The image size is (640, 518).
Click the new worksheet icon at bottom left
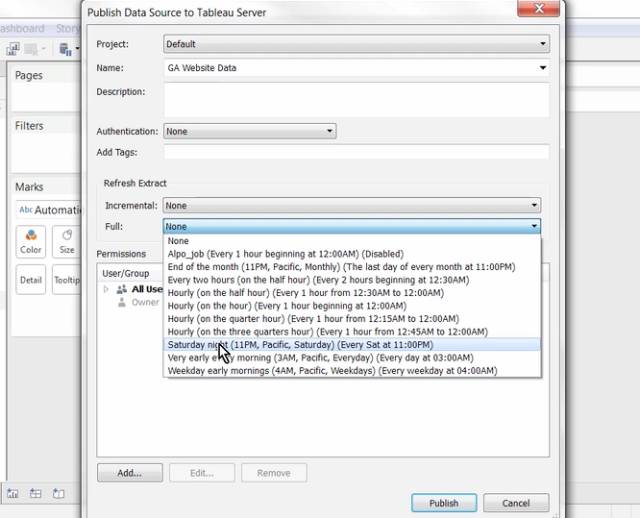pyautogui.click(x=12, y=493)
